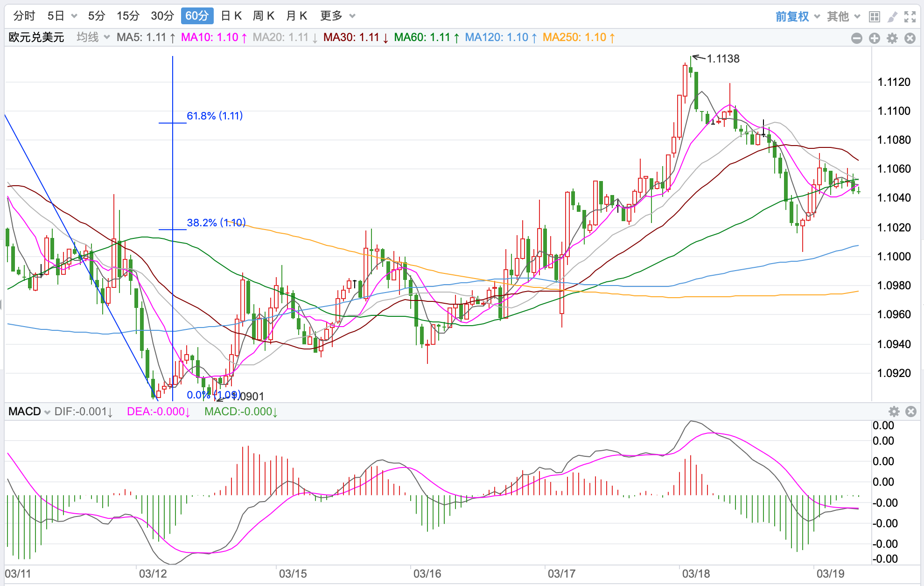Enter fullscreen with the expand-arrows icon
Screen dimensions: 924x586
pos(910,17)
